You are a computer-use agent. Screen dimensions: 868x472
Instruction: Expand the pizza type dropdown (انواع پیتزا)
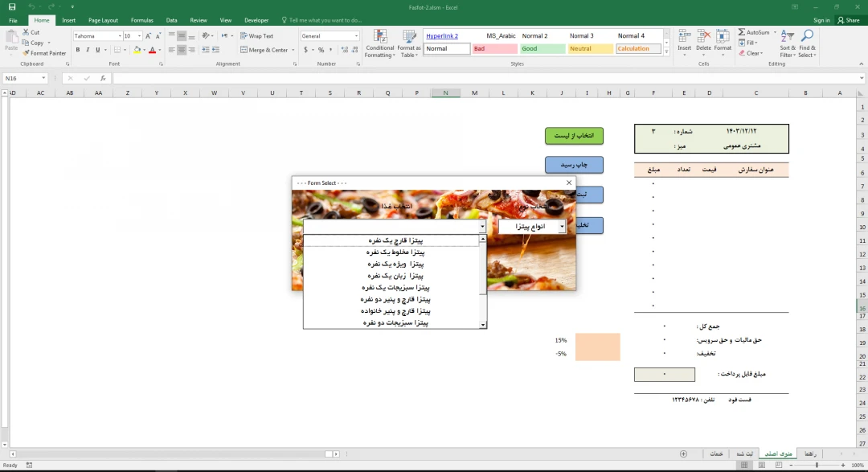[562, 228]
